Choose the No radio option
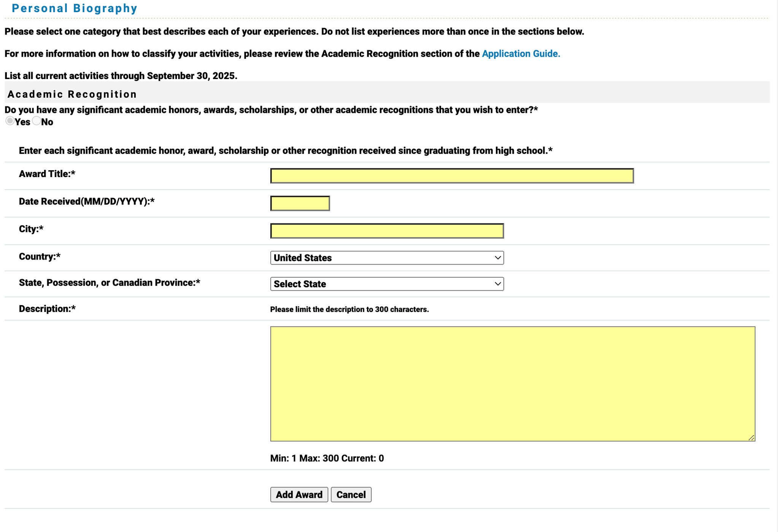Image resolution: width=778 pixels, height=532 pixels. pyautogui.click(x=37, y=121)
